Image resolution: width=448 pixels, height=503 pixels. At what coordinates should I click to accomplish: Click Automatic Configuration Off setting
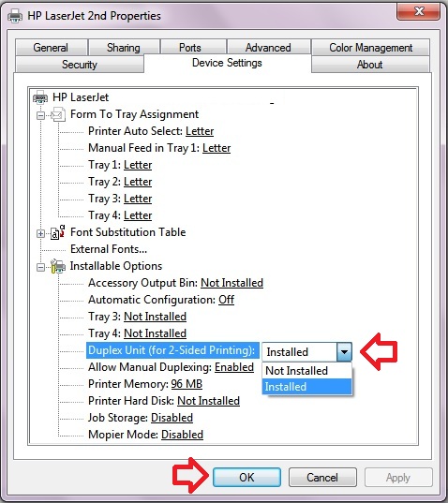pyautogui.click(x=226, y=300)
